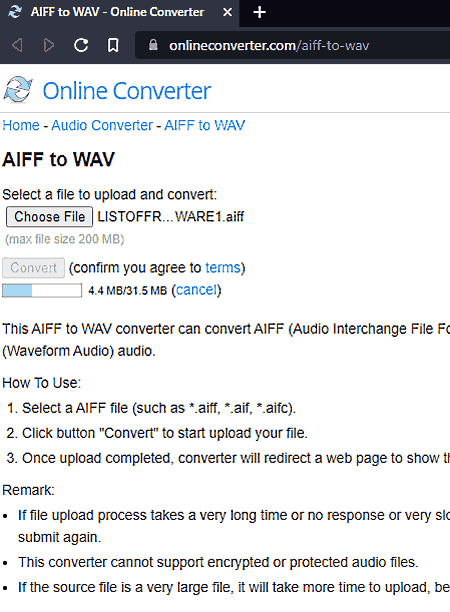Click the browser forward arrow
This screenshot has height=612, width=450.
click(49, 45)
